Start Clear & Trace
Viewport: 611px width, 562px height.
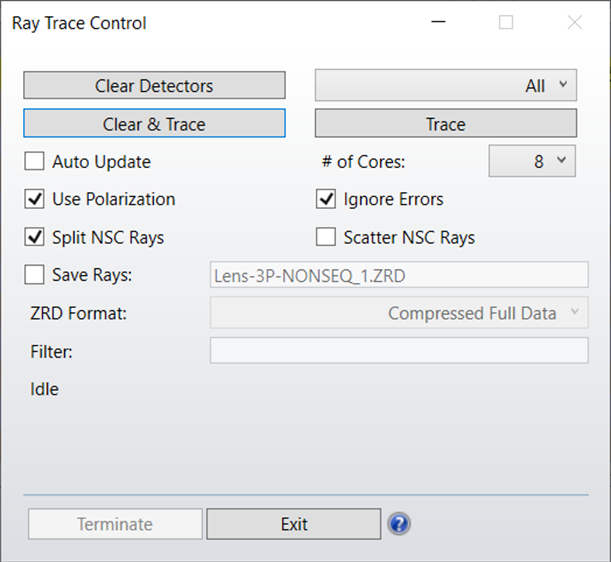click(x=154, y=123)
